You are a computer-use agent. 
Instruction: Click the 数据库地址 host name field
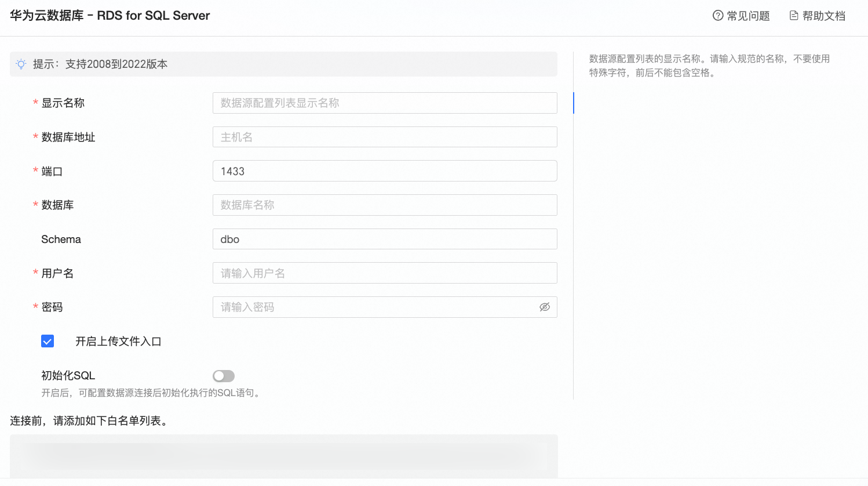click(385, 137)
